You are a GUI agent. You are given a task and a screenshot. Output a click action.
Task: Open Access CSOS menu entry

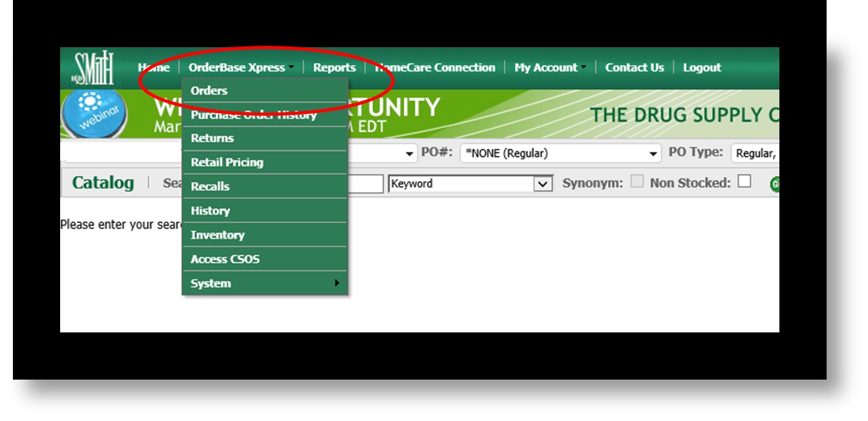tap(265, 259)
